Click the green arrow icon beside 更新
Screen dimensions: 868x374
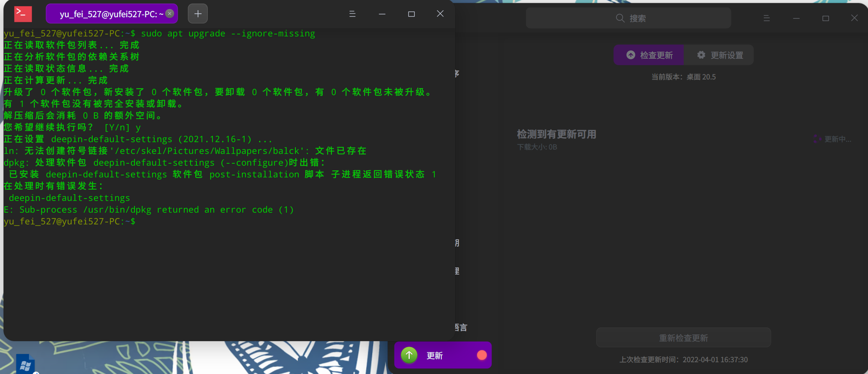click(x=409, y=355)
